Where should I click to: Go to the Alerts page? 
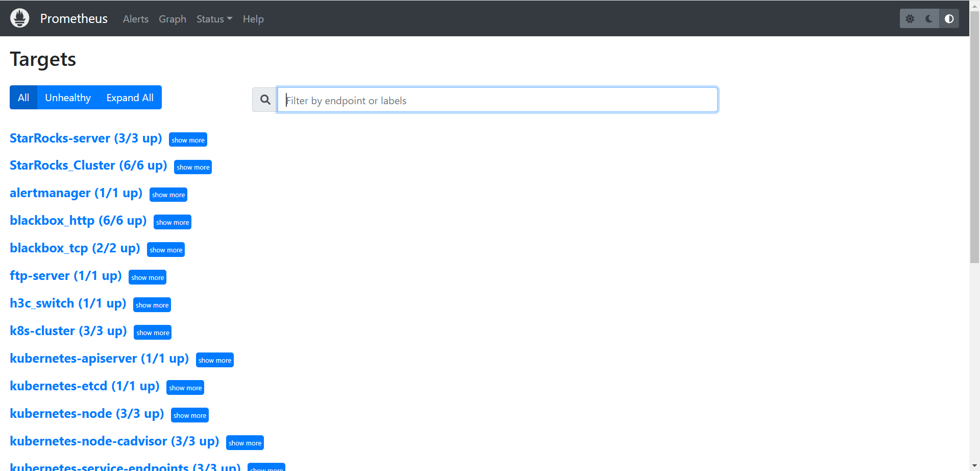[136, 19]
